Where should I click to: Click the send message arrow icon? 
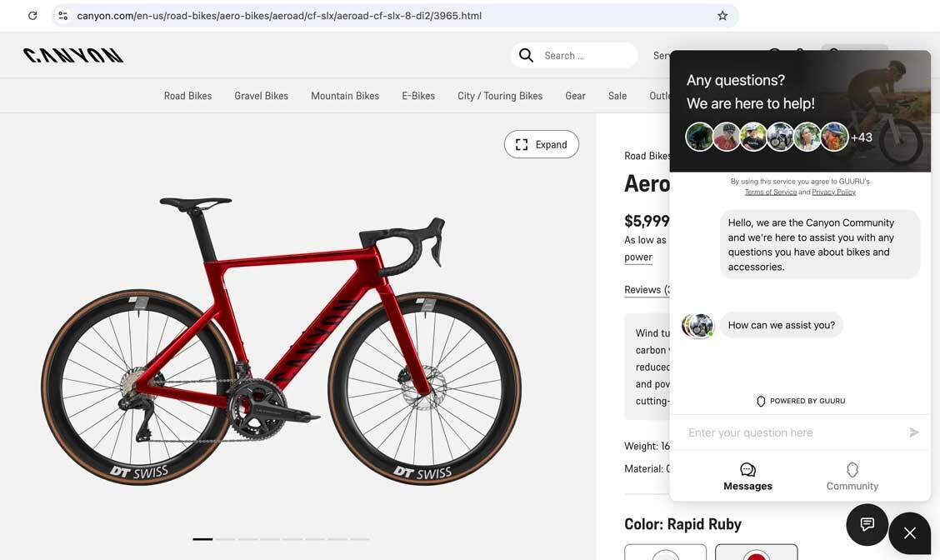tap(914, 432)
